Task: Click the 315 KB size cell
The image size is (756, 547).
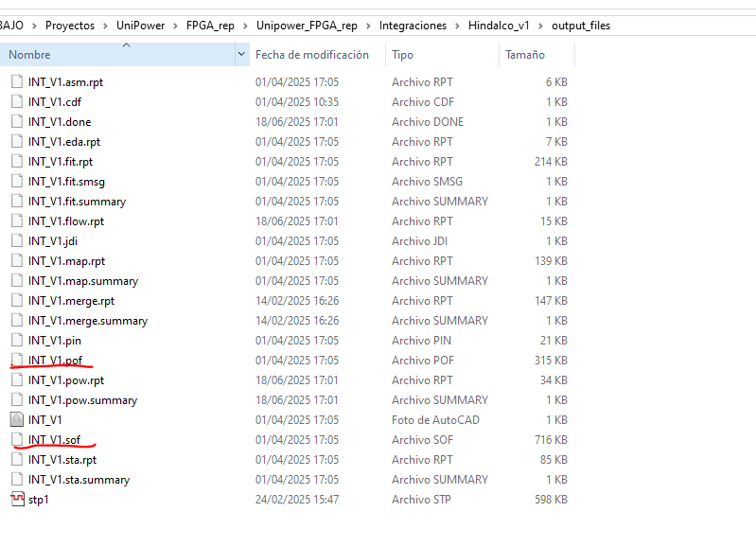Action: click(x=551, y=361)
